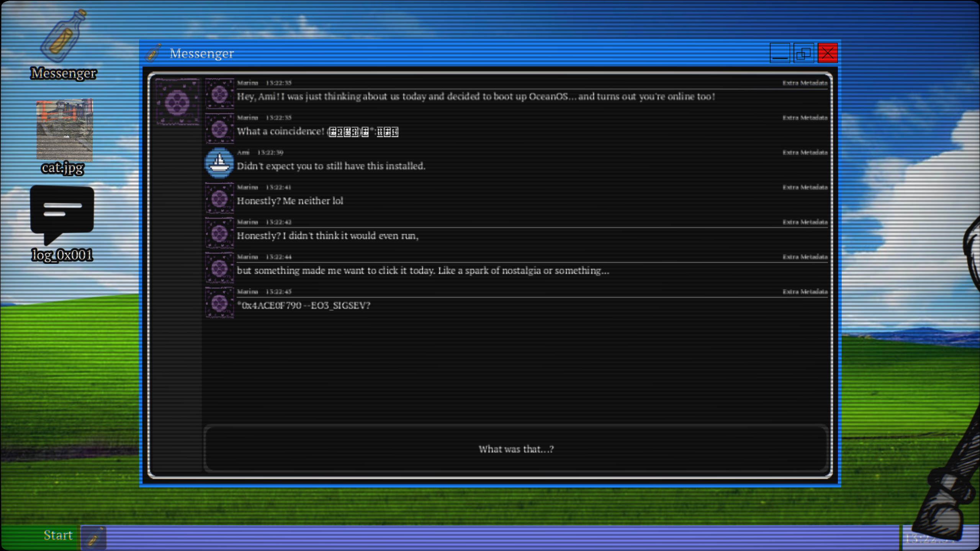Click Marina's large contact avatar in sidebar
Viewport: 980px width, 551px height.
click(x=177, y=102)
